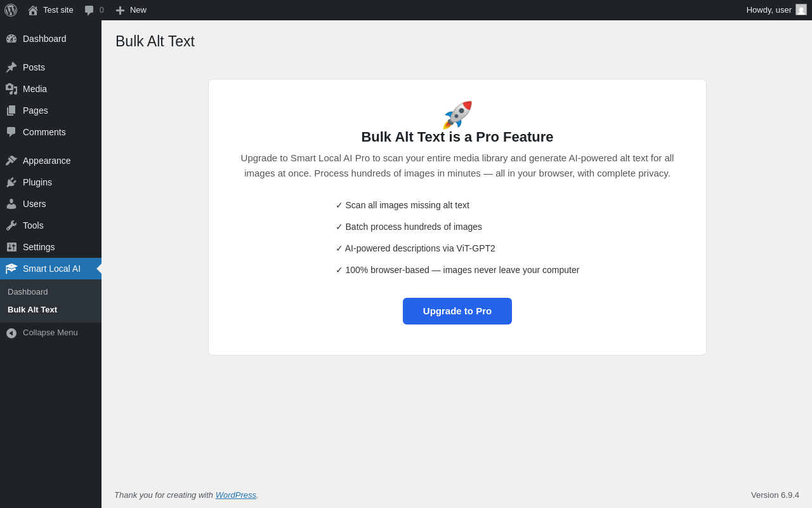The height and width of the screenshot is (508, 812).
Task: Click '100% browser-based' feature line
Action: pos(457,270)
